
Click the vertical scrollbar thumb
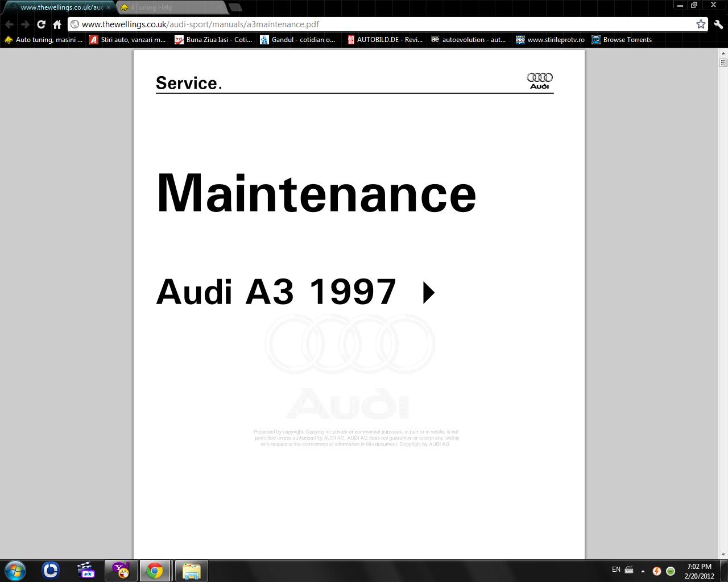pos(723,63)
